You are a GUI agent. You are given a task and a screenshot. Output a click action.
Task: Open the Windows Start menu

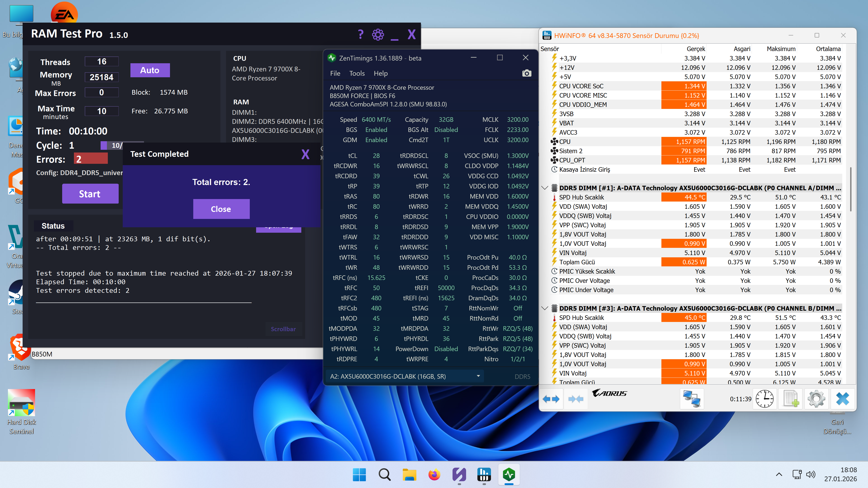coord(359,474)
